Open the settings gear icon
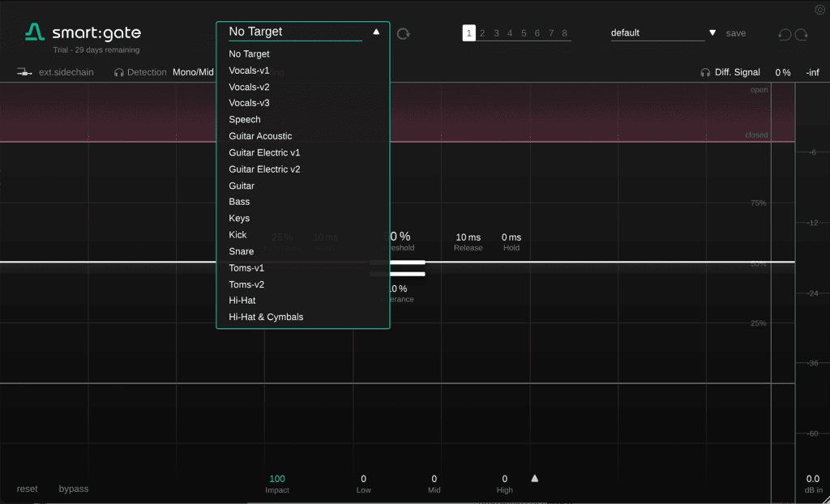The image size is (830, 504). pyautogui.click(x=819, y=10)
